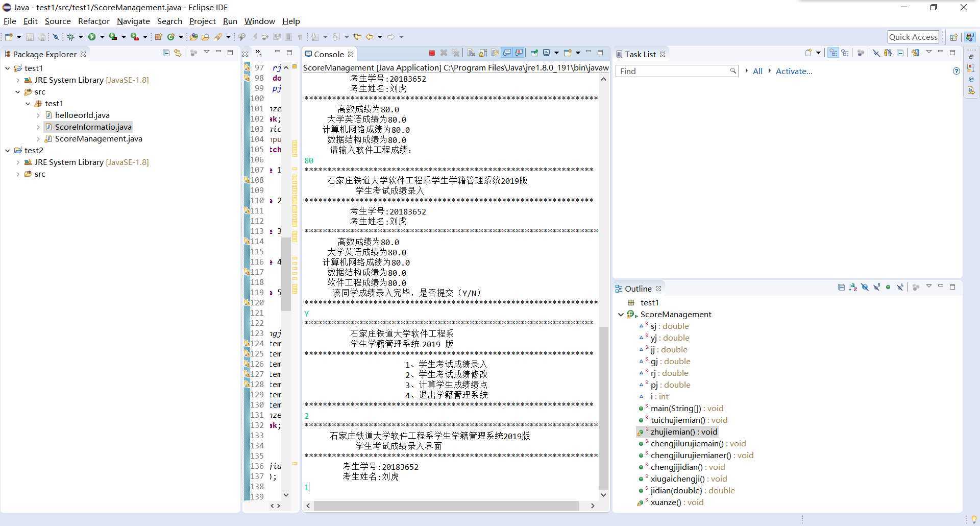Click the Save icon in toolbar

tap(30, 37)
